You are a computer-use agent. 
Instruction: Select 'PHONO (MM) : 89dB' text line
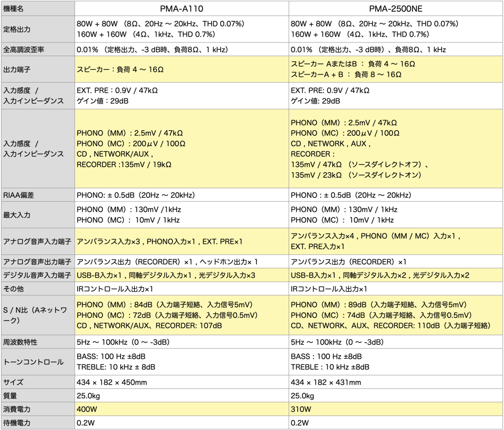point(379,305)
